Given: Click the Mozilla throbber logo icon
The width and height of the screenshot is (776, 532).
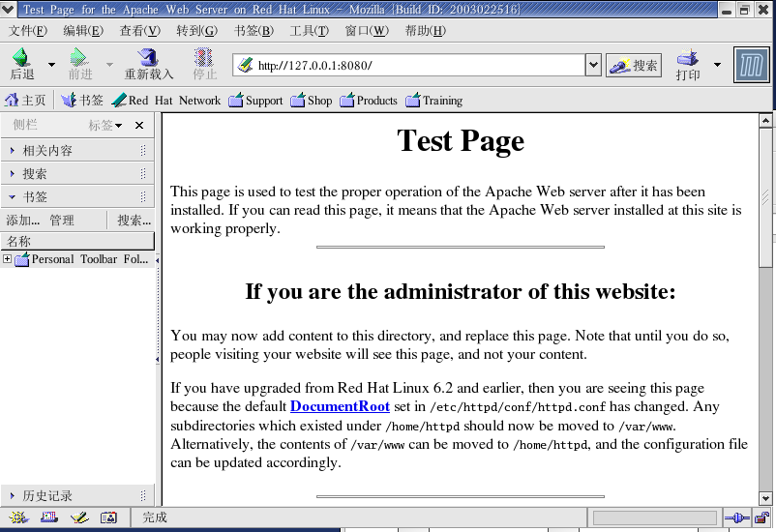Looking at the screenshot, I should (x=751, y=65).
